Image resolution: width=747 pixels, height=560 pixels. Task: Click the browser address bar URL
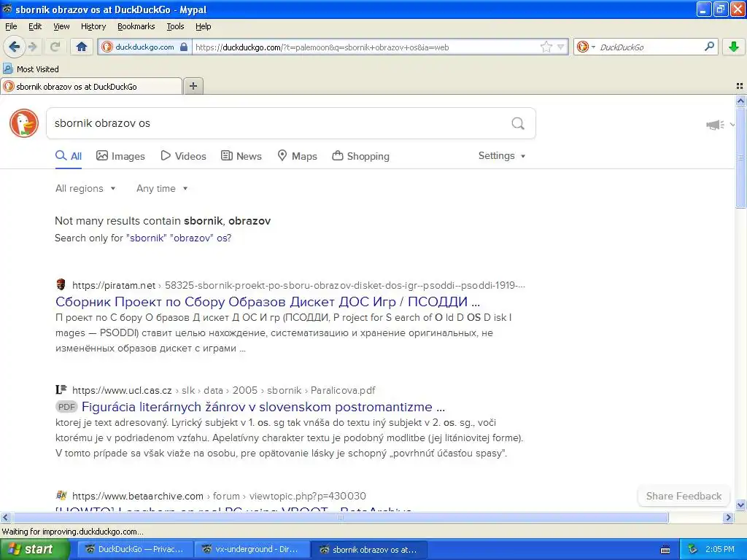pyautogui.click(x=367, y=47)
